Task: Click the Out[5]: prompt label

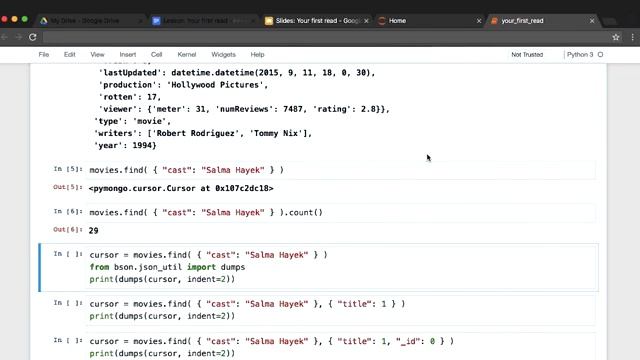Action: [68, 187]
